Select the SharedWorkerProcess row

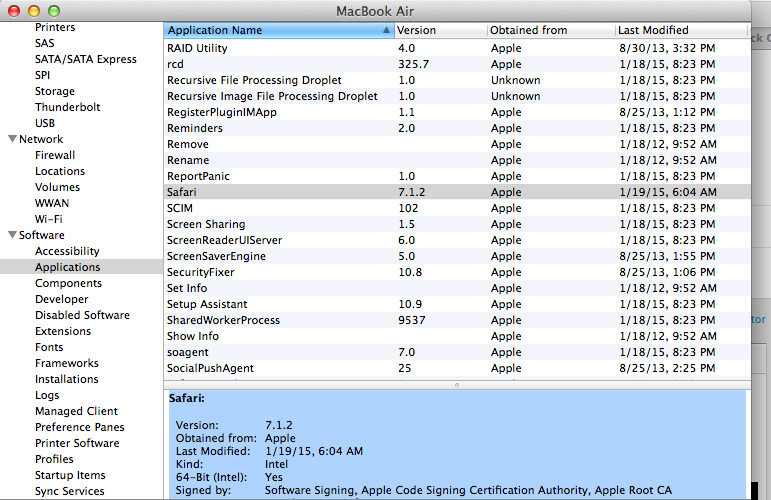pyautogui.click(x=457, y=320)
